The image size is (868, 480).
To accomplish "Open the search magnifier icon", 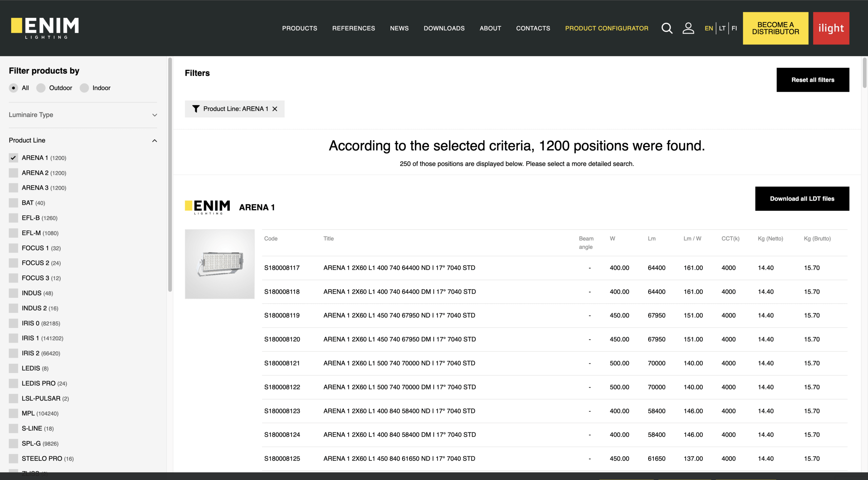I will pos(667,28).
